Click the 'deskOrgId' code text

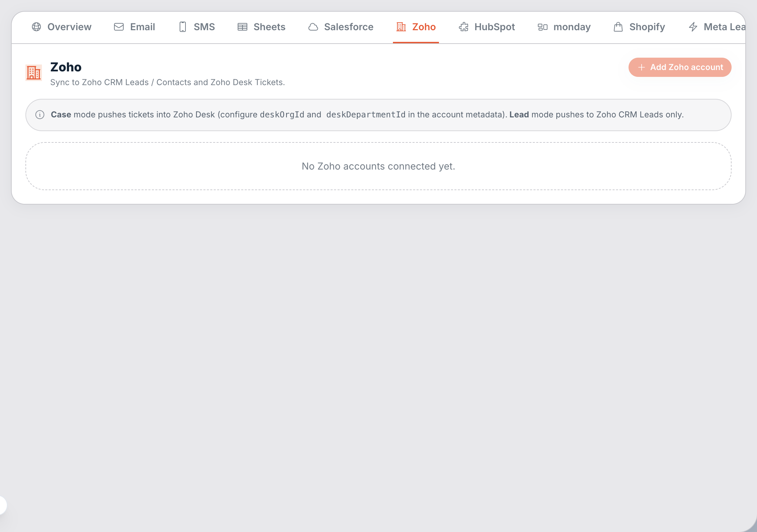click(282, 115)
